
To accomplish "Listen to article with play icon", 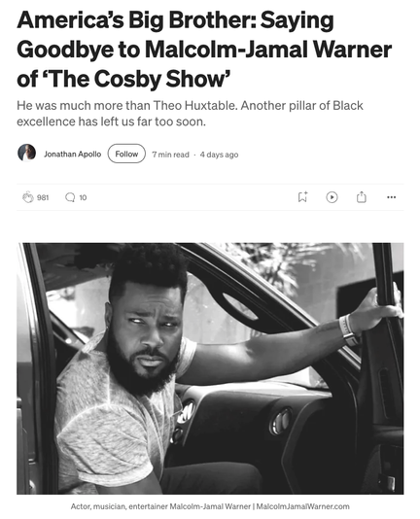I will 332,197.
